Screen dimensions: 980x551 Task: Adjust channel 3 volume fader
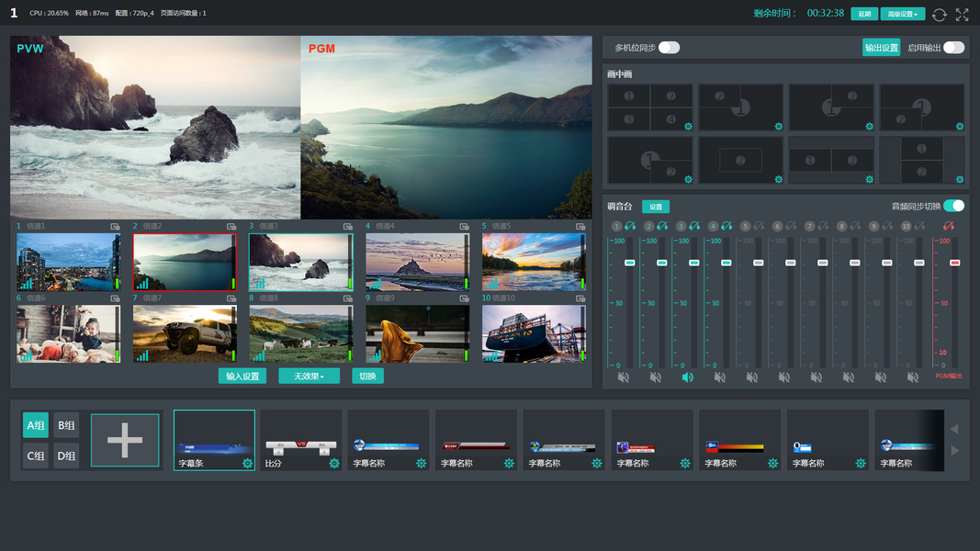pos(694,263)
